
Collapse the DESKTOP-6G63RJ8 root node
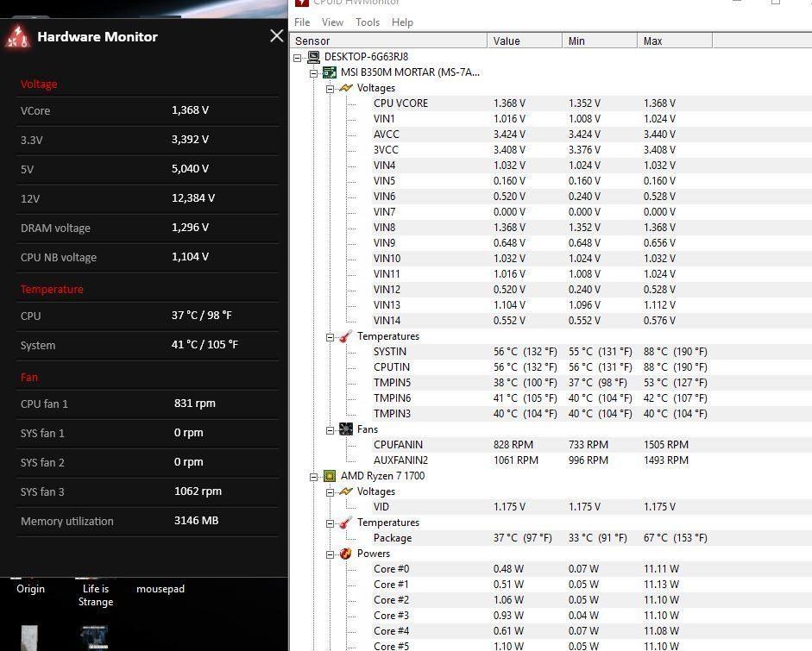[x=298, y=57]
